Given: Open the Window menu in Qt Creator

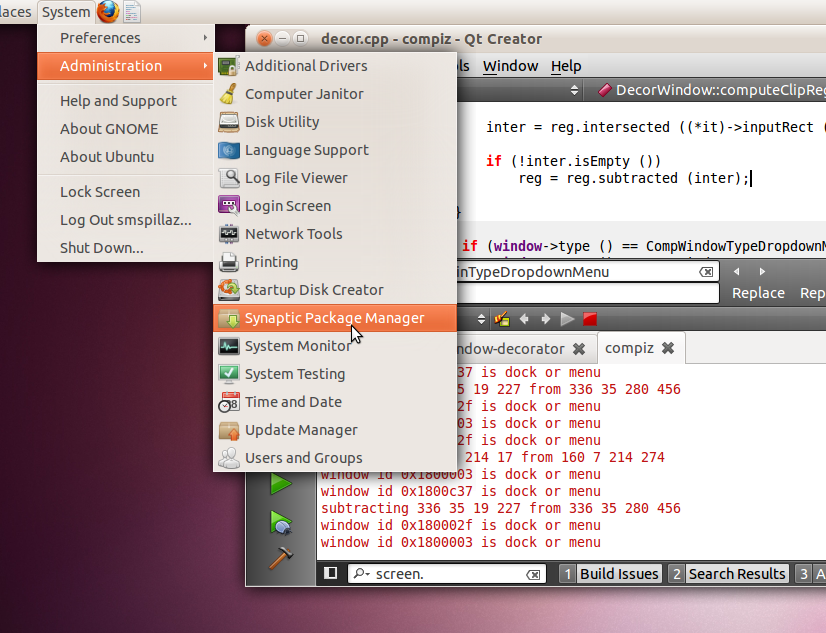Looking at the screenshot, I should [510, 66].
